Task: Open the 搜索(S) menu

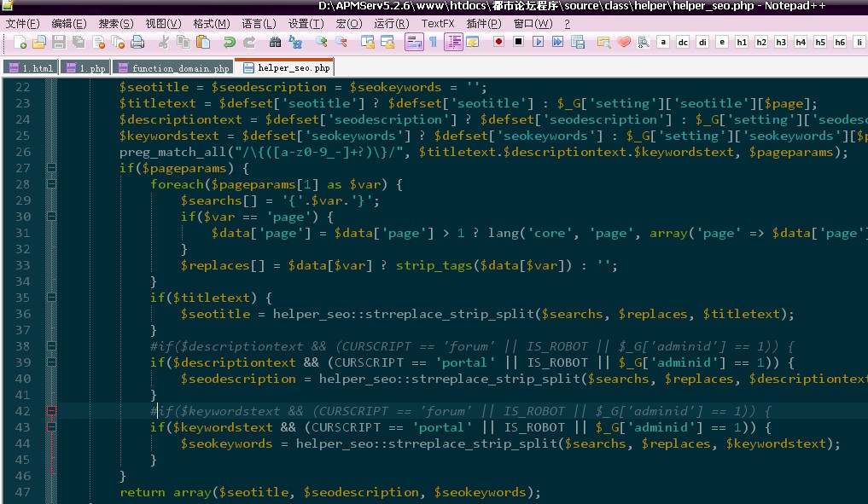Action: [116, 24]
